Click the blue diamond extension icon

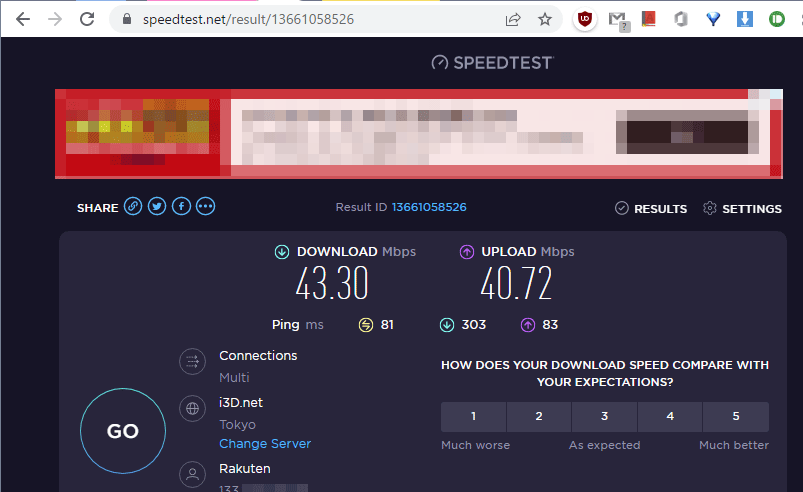click(x=713, y=19)
